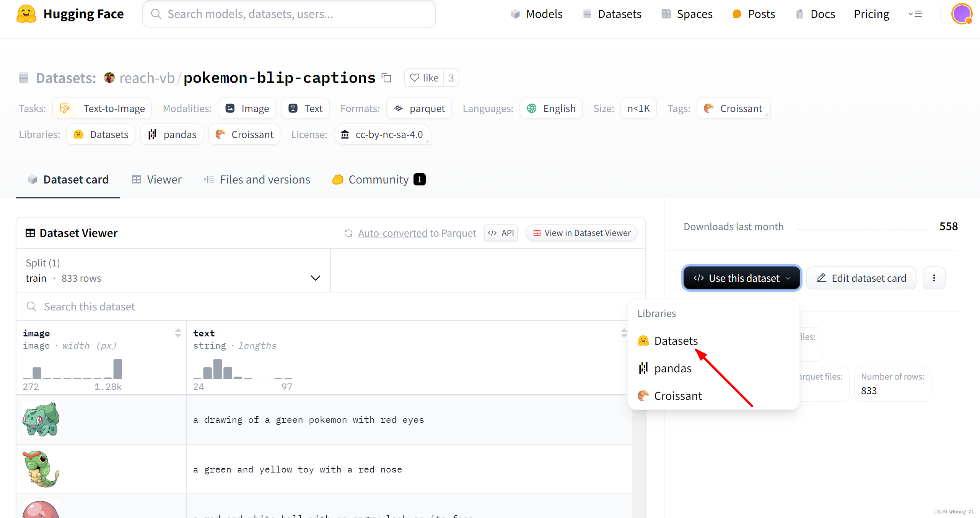The height and width of the screenshot is (518, 980).
Task: Click the Croissant tag beside Tags
Action: click(x=733, y=108)
